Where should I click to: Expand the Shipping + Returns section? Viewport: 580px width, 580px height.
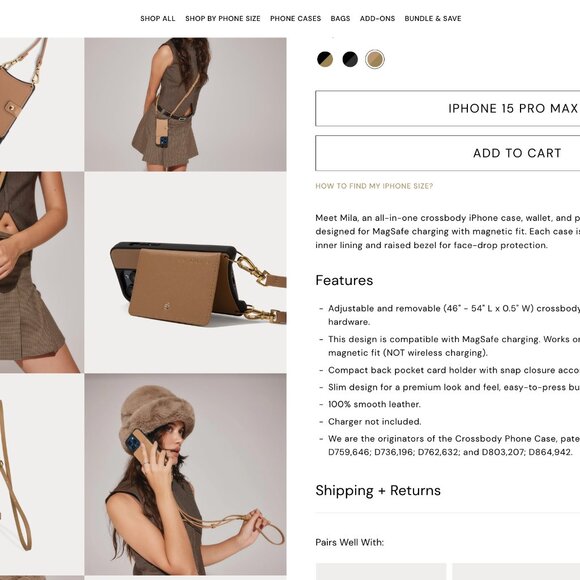[378, 490]
